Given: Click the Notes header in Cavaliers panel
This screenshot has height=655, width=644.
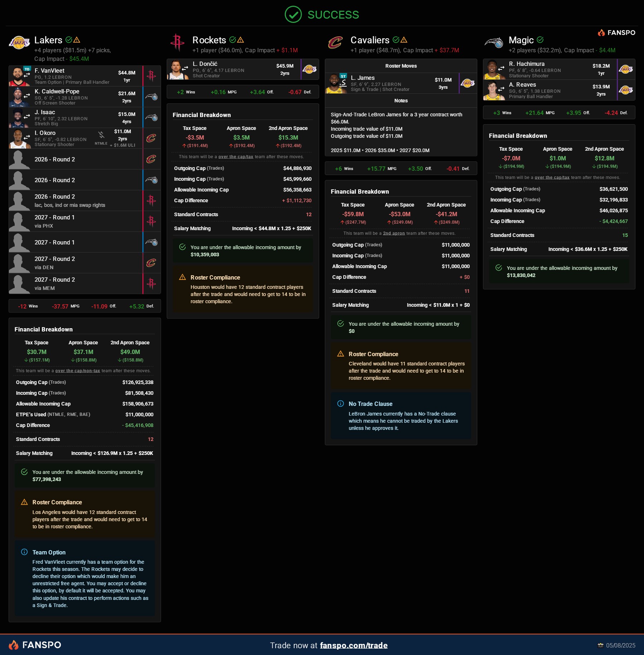Looking at the screenshot, I should coord(401,101).
